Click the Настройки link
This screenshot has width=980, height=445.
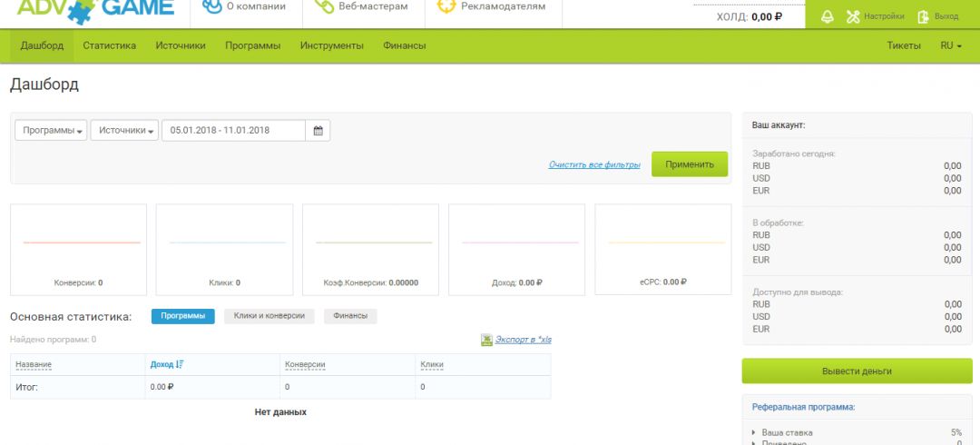[884, 17]
